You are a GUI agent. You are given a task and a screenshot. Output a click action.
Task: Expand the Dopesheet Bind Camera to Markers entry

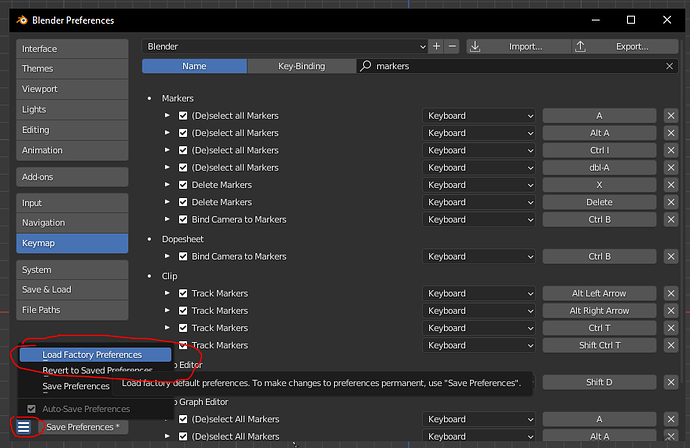[x=167, y=256]
